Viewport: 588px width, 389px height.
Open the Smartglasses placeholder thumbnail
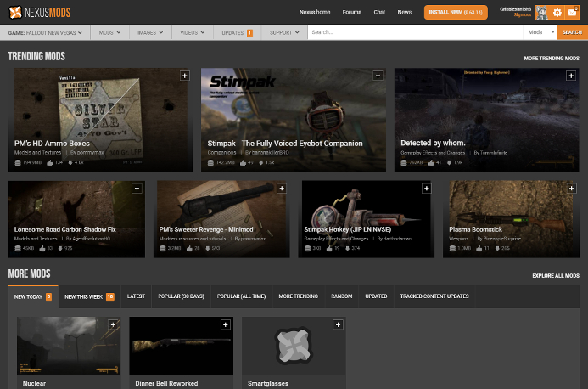tap(294, 346)
